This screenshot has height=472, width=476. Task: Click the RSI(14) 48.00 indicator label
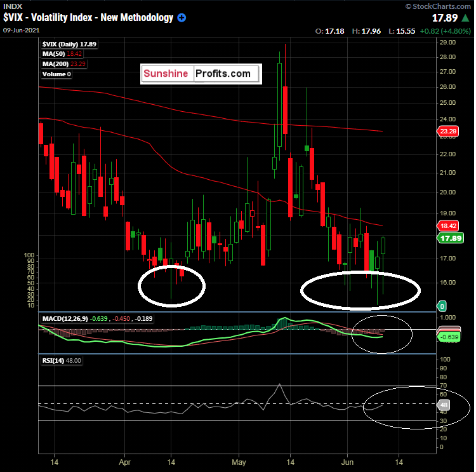(62, 360)
